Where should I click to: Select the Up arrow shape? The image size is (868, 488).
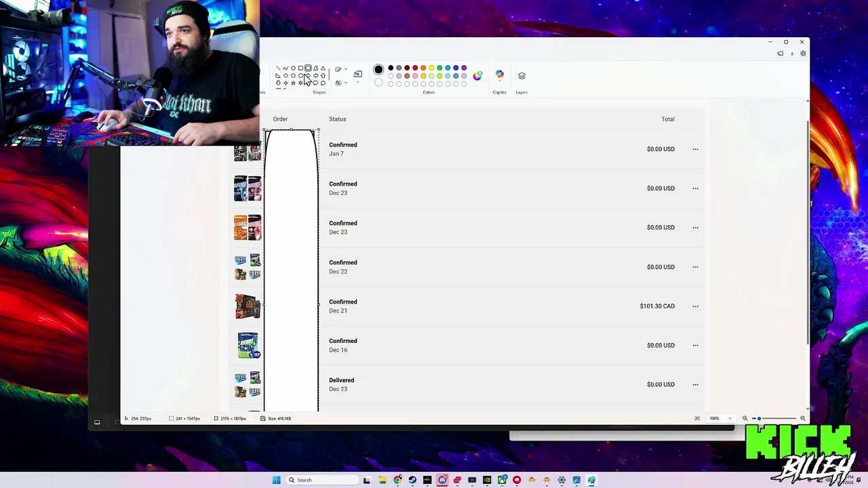coord(323,75)
